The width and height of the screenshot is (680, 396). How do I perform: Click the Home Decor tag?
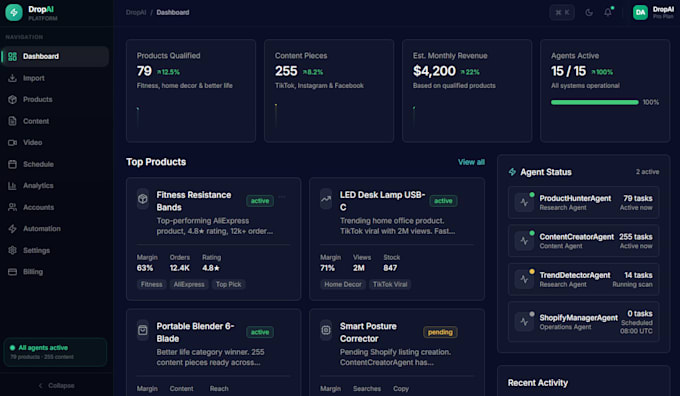pyautogui.click(x=343, y=285)
